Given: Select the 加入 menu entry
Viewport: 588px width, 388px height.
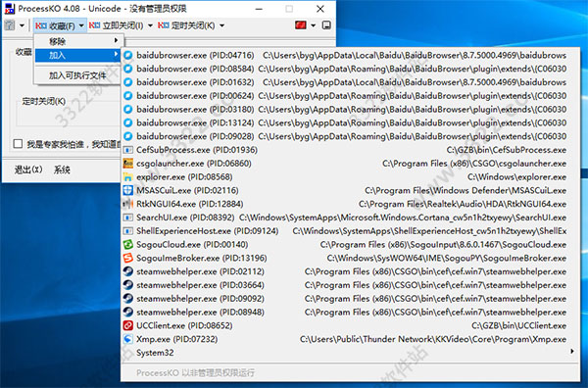Looking at the screenshot, I should click(x=77, y=55).
